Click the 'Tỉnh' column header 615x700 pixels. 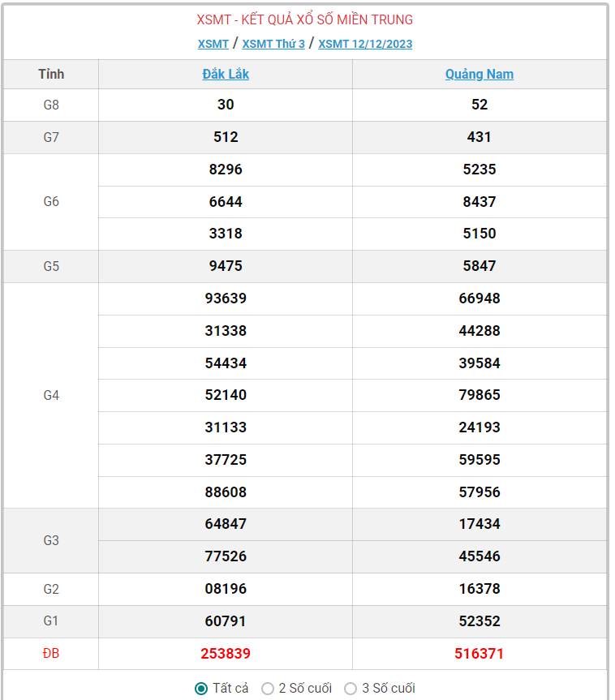[x=51, y=75]
